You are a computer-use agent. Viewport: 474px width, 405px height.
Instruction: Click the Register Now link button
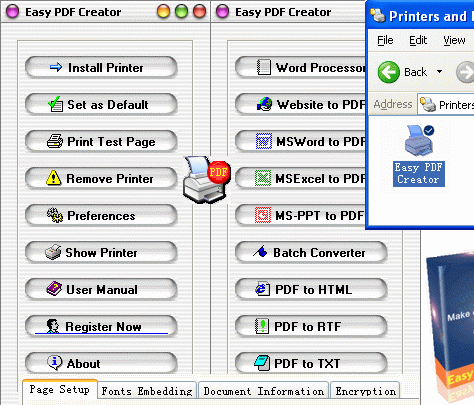click(101, 327)
